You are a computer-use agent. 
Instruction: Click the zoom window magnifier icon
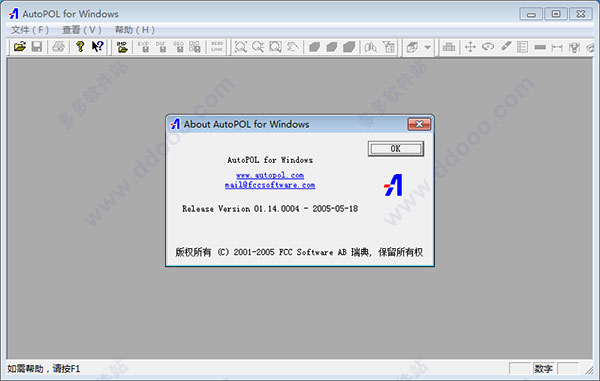click(275, 47)
